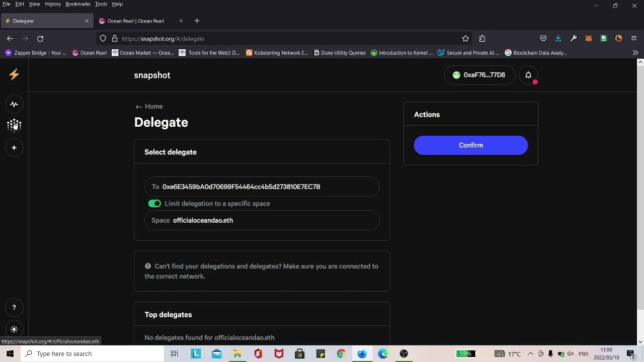Image resolution: width=644 pixels, height=362 pixels.
Task: Click the muted volume tray icon
Action: pos(571,353)
